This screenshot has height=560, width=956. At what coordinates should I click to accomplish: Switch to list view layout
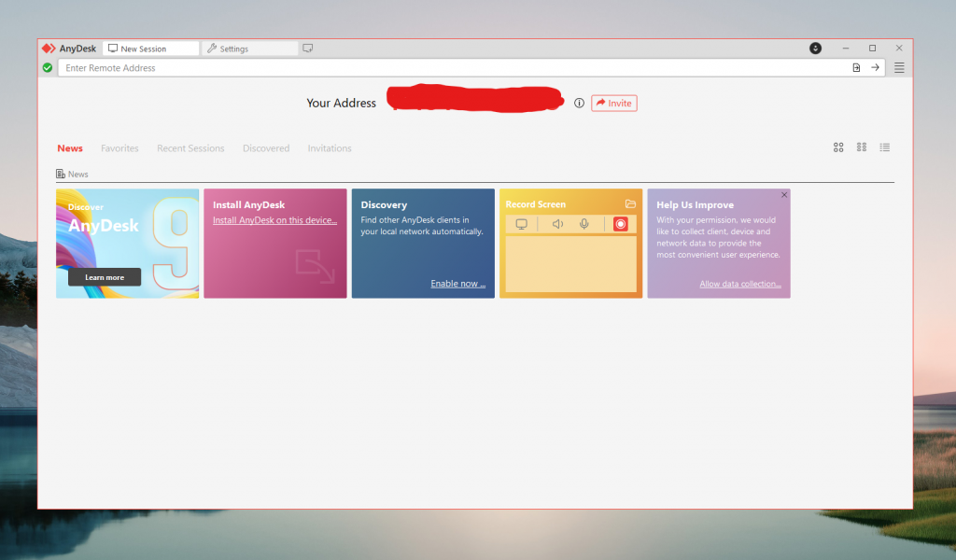(885, 147)
